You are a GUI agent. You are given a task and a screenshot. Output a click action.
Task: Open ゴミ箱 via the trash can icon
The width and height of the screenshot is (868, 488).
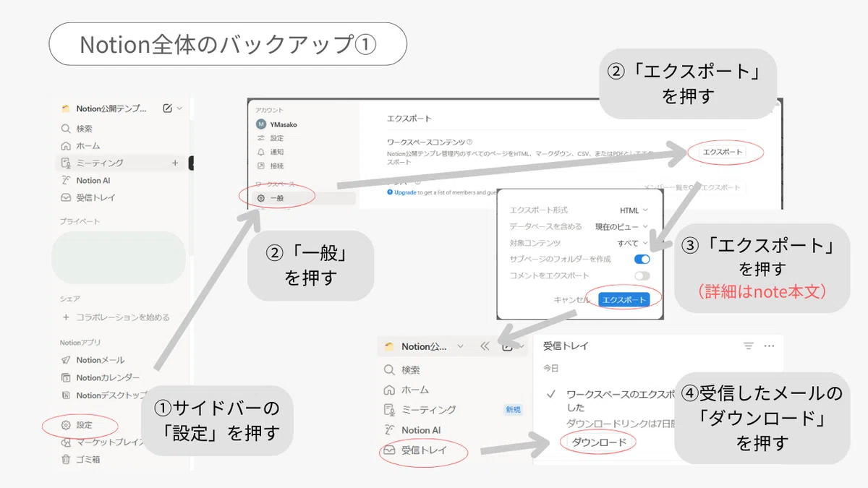click(66, 459)
